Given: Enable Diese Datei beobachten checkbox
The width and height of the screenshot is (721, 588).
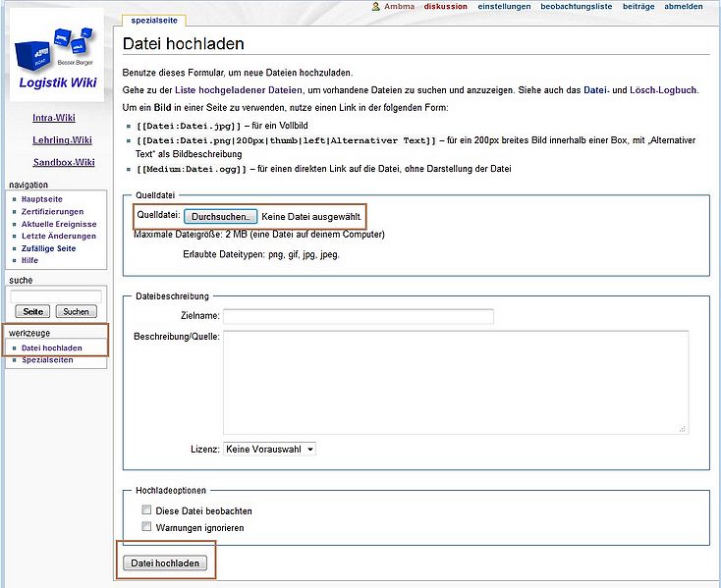Looking at the screenshot, I should click(x=146, y=509).
